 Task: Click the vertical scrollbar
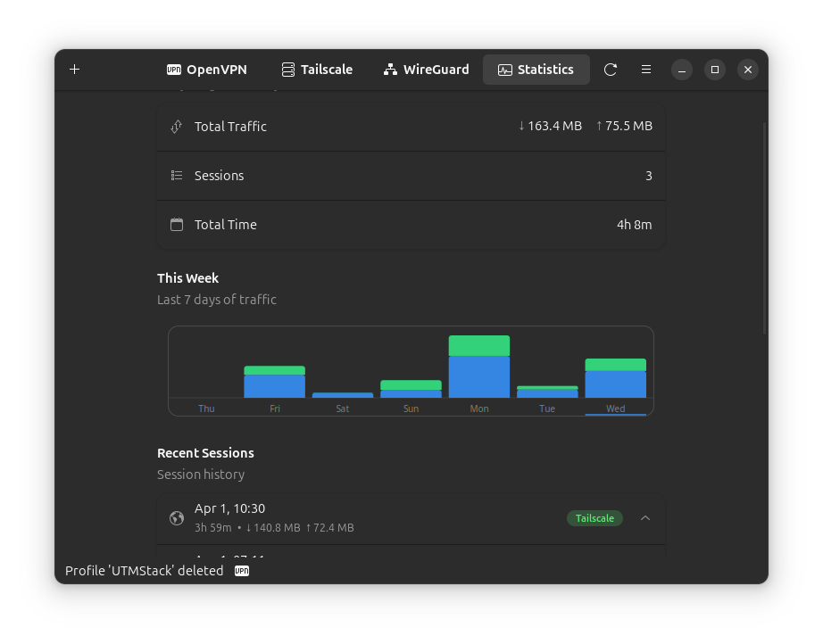[x=765, y=228]
